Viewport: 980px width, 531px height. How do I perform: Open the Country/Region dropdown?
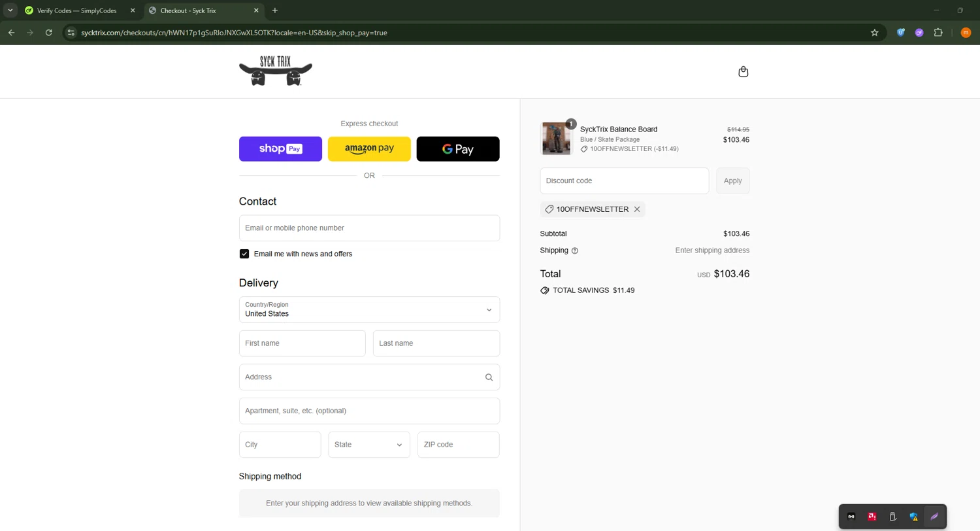[x=369, y=309]
